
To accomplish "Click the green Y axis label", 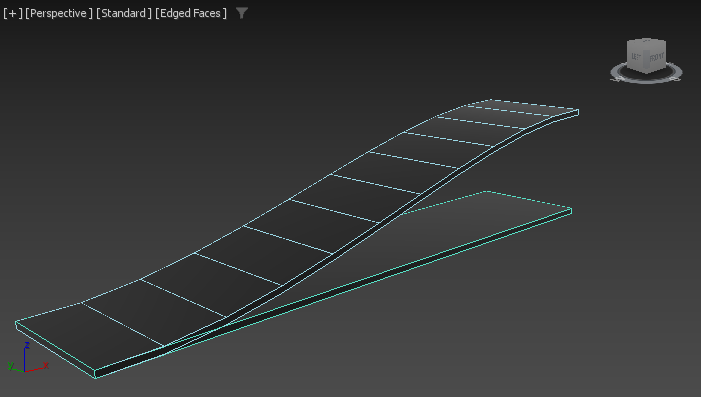I will click(10, 365).
